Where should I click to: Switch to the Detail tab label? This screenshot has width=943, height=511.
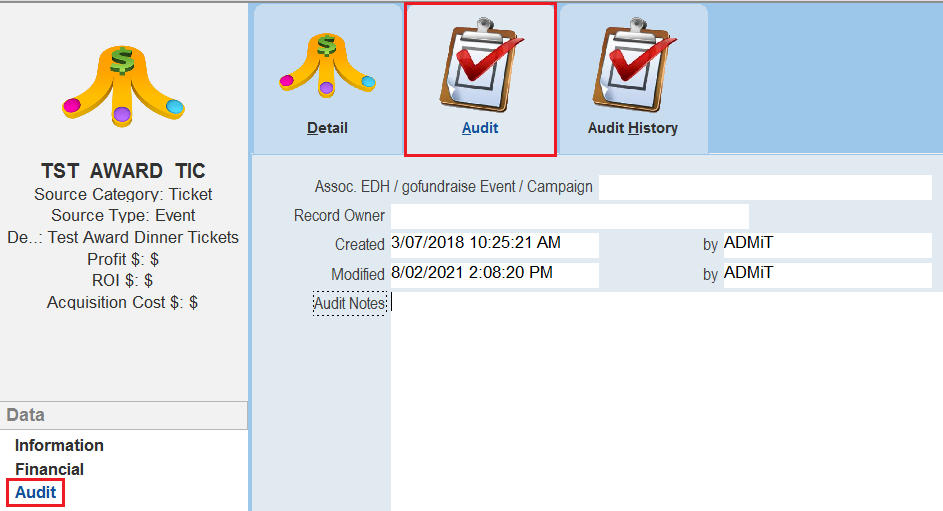(x=327, y=128)
